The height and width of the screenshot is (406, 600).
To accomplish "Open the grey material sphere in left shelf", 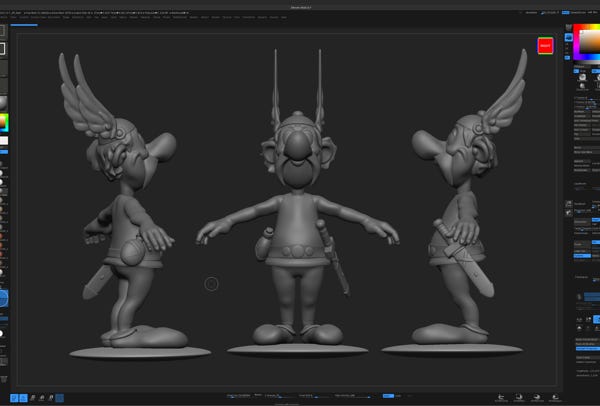I will (x=3, y=103).
